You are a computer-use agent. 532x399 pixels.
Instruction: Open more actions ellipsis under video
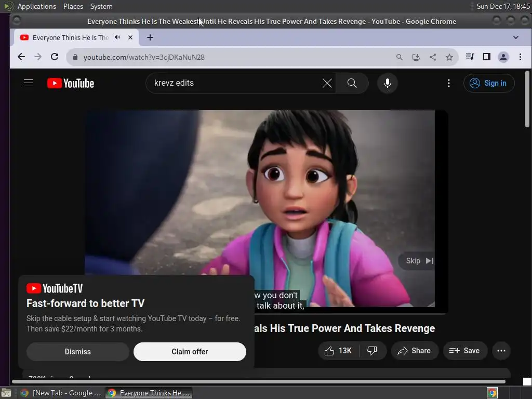click(501, 351)
